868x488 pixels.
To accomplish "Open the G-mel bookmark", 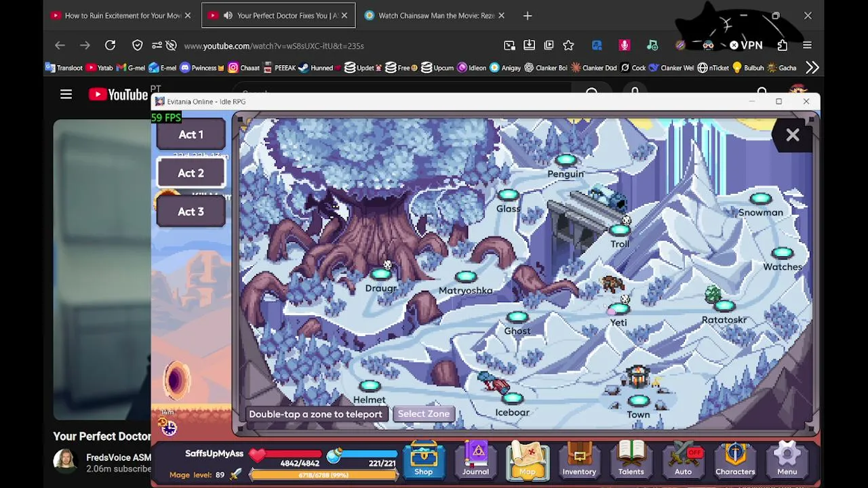I will click(x=131, y=68).
